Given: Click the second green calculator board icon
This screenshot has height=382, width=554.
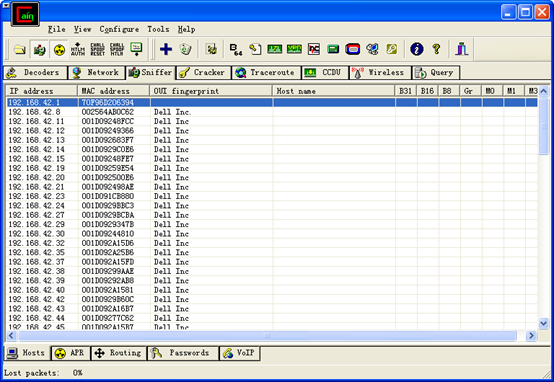Looking at the screenshot, I should pyautogui.click(x=294, y=49).
